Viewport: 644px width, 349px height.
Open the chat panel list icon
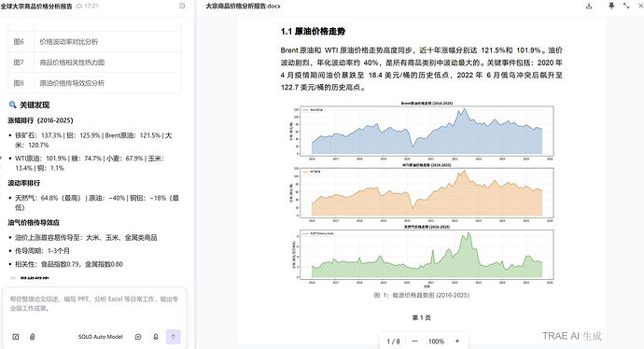[182, 6]
